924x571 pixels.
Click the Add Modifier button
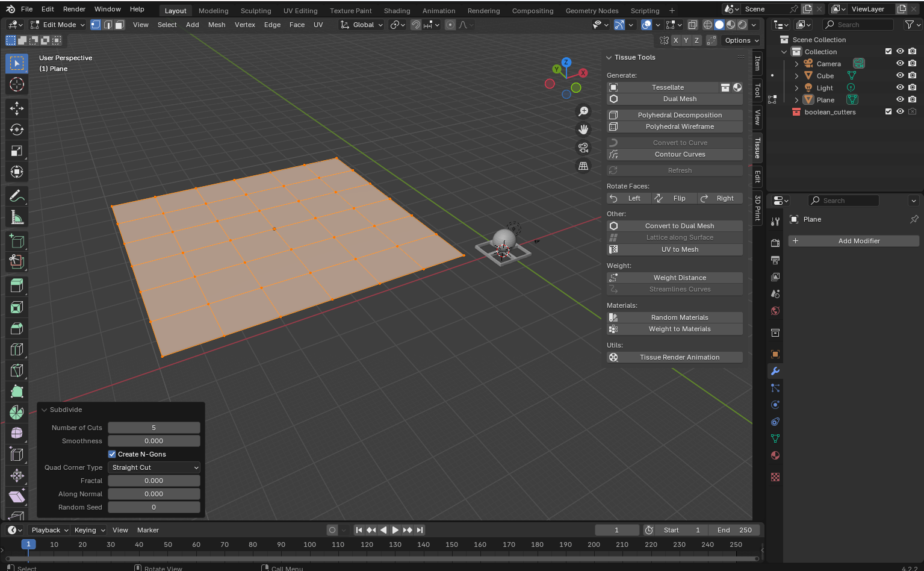click(x=854, y=241)
